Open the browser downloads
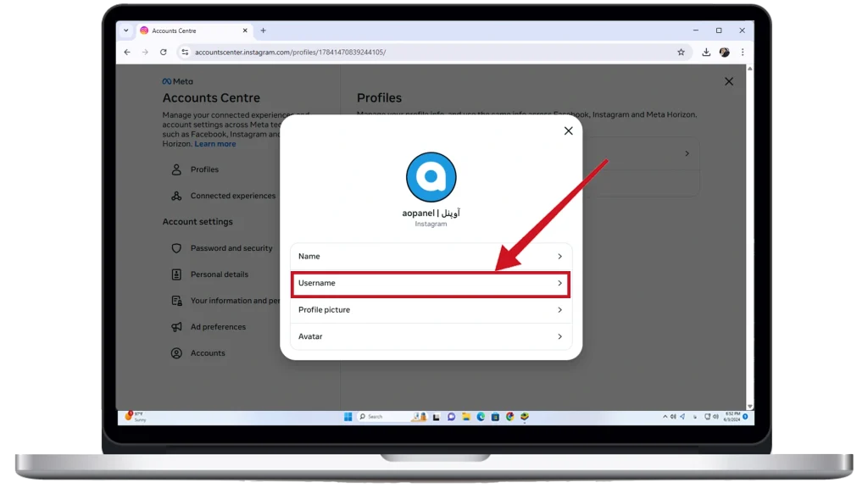 pos(706,52)
